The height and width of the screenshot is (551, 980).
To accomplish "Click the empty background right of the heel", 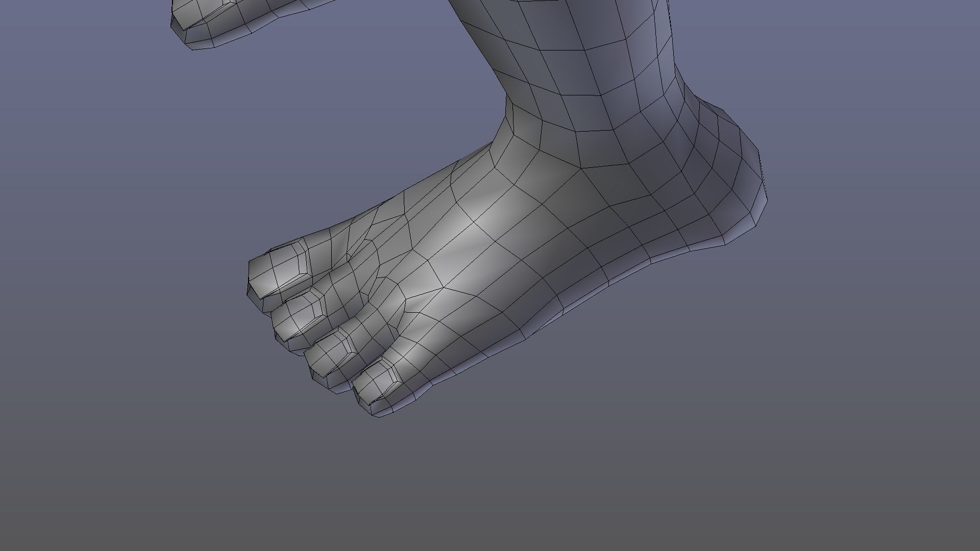I will (x=868, y=204).
